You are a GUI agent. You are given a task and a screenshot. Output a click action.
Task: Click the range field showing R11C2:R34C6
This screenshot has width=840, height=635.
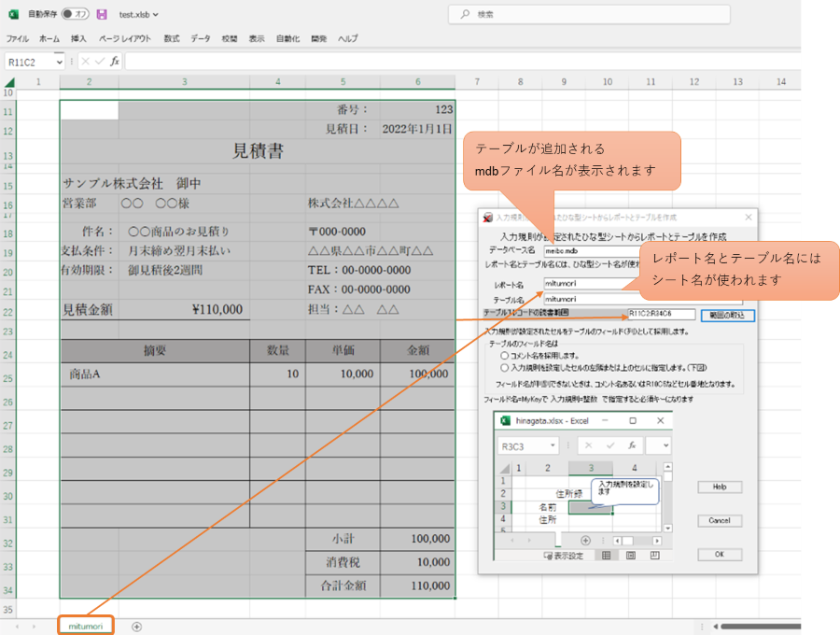[661, 314]
